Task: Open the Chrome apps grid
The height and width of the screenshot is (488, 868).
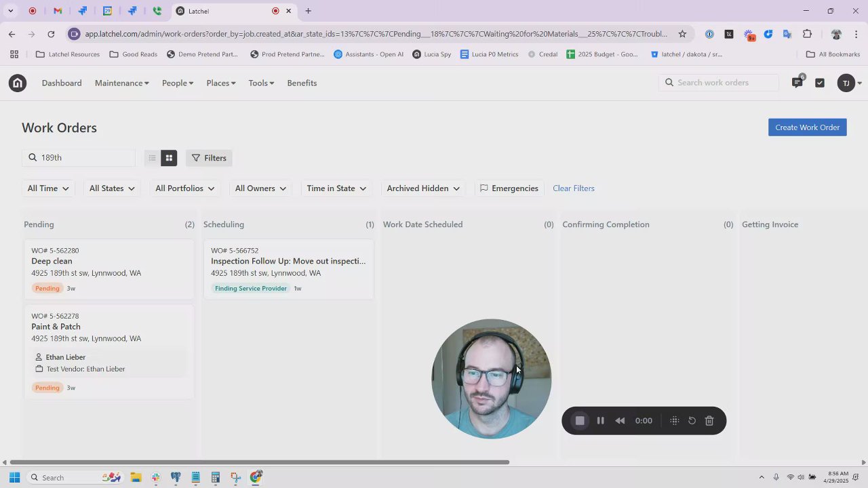Action: [x=14, y=54]
